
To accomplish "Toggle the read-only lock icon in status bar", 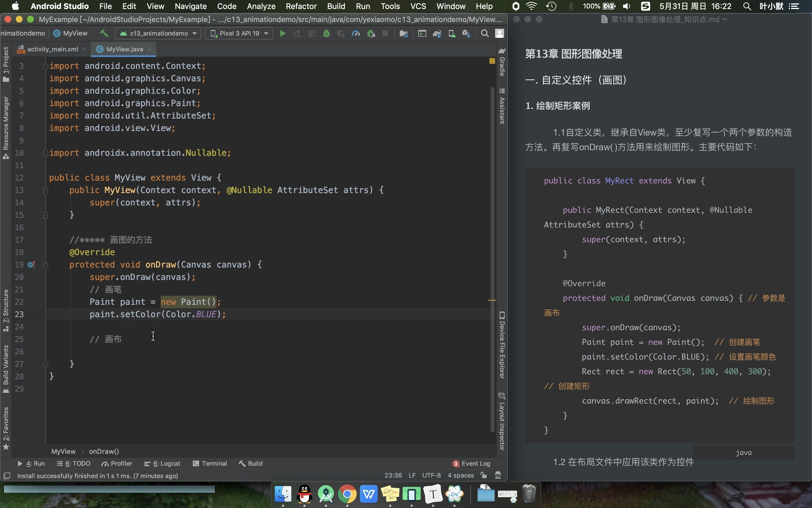I will click(x=484, y=475).
